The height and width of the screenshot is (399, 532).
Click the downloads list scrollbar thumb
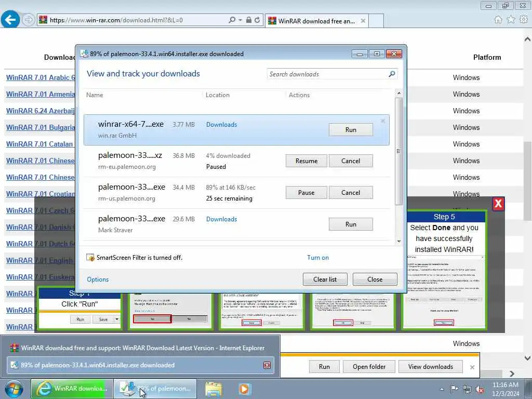point(399,151)
